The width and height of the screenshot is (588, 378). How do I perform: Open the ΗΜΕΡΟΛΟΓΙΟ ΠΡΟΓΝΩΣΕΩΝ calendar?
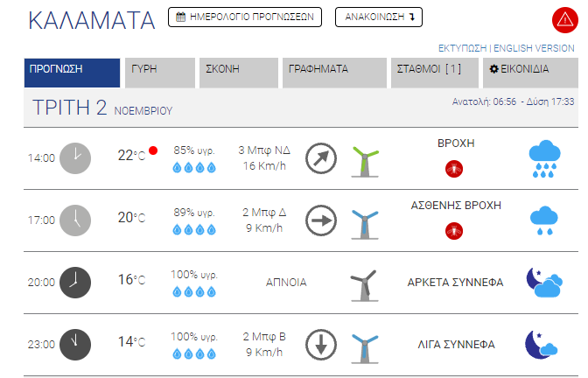[245, 17]
